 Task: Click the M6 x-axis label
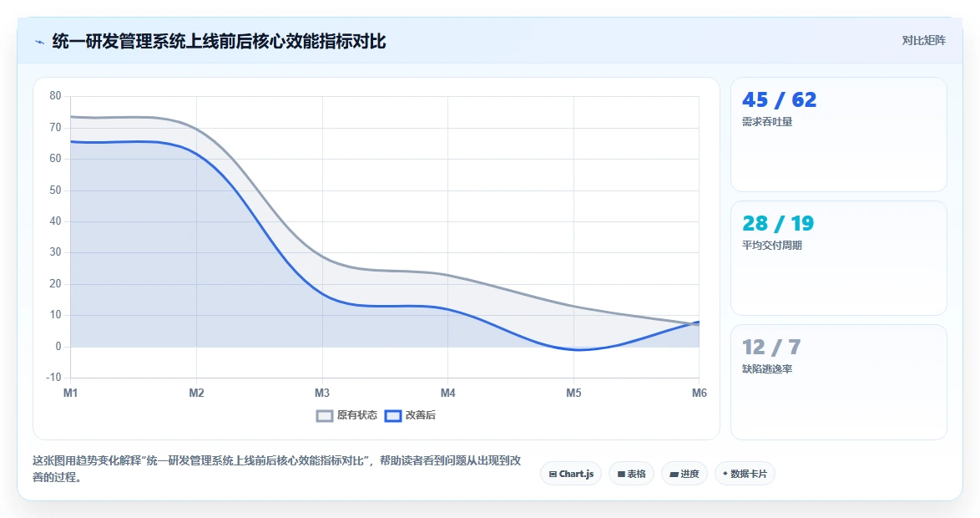[699, 393]
